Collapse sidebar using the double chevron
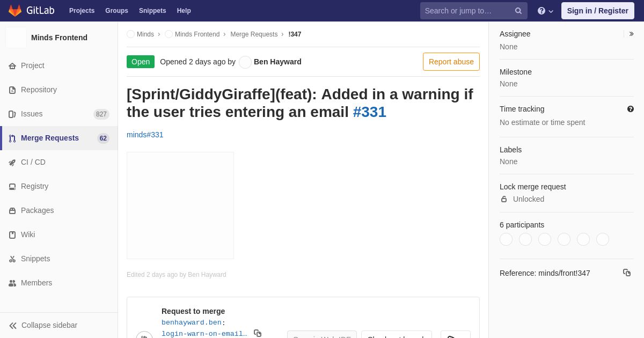Image resolution: width=644 pixels, height=338 pixels. pyautogui.click(x=13, y=326)
